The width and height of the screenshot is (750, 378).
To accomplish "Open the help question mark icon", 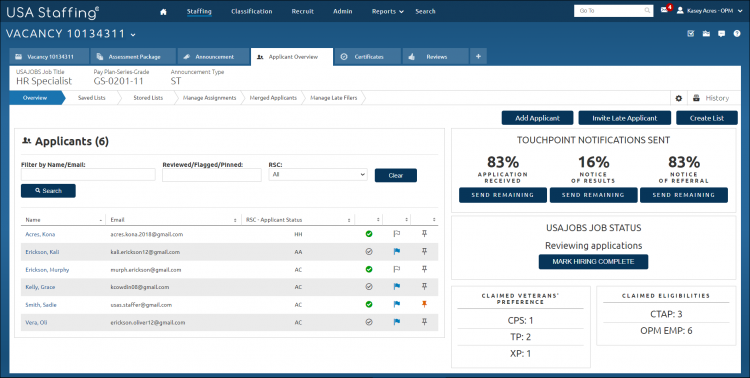I will (x=737, y=33).
